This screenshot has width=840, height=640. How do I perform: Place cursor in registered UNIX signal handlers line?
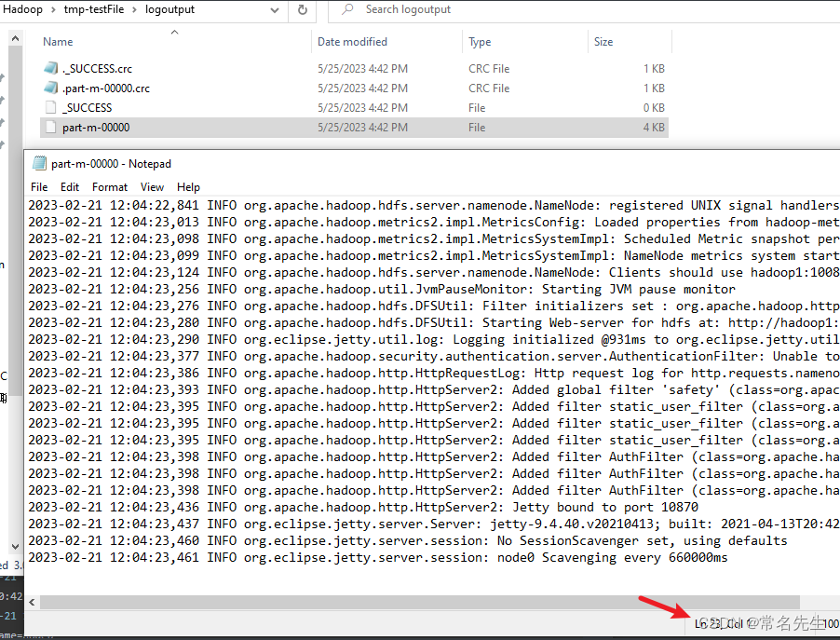click(x=434, y=206)
